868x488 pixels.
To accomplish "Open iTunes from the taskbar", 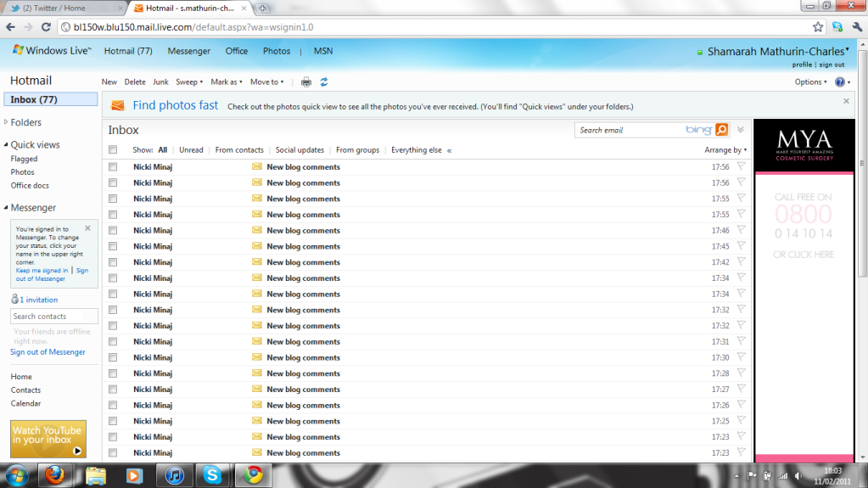I will coord(175,475).
